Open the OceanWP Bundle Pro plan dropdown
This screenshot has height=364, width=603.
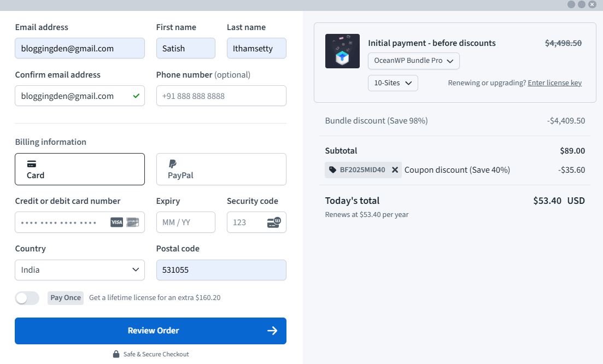point(413,61)
